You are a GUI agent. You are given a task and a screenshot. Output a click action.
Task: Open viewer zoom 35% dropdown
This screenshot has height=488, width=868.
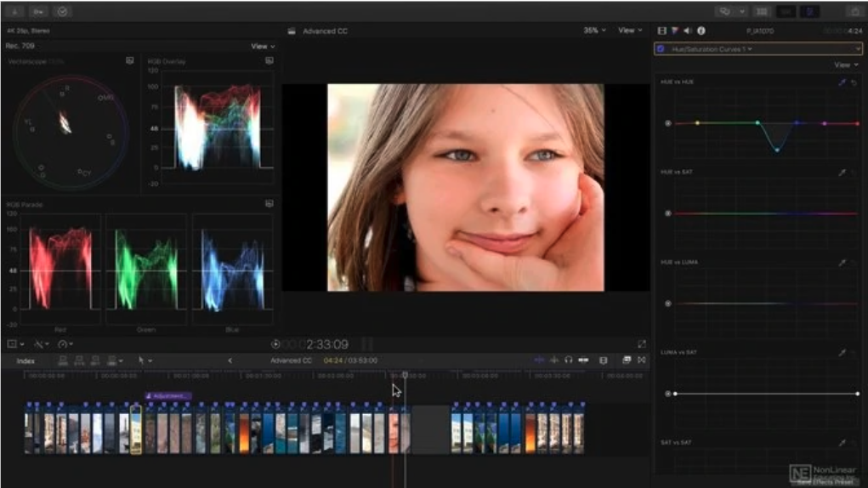[594, 31]
